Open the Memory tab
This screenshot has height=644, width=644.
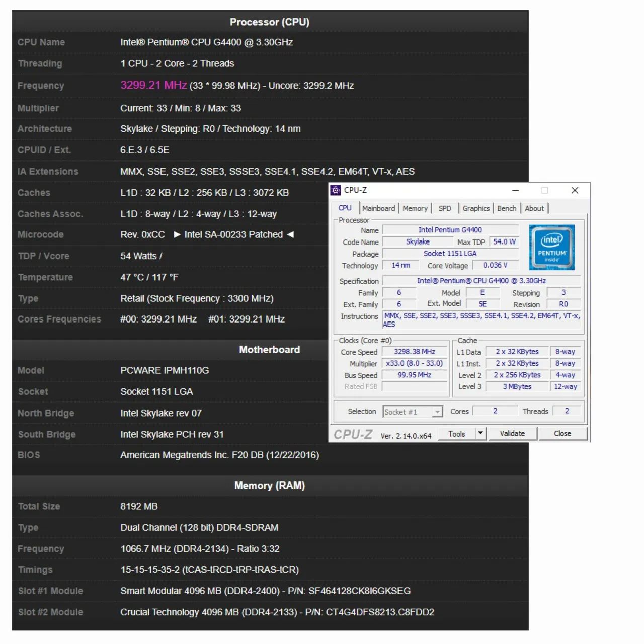pos(415,208)
